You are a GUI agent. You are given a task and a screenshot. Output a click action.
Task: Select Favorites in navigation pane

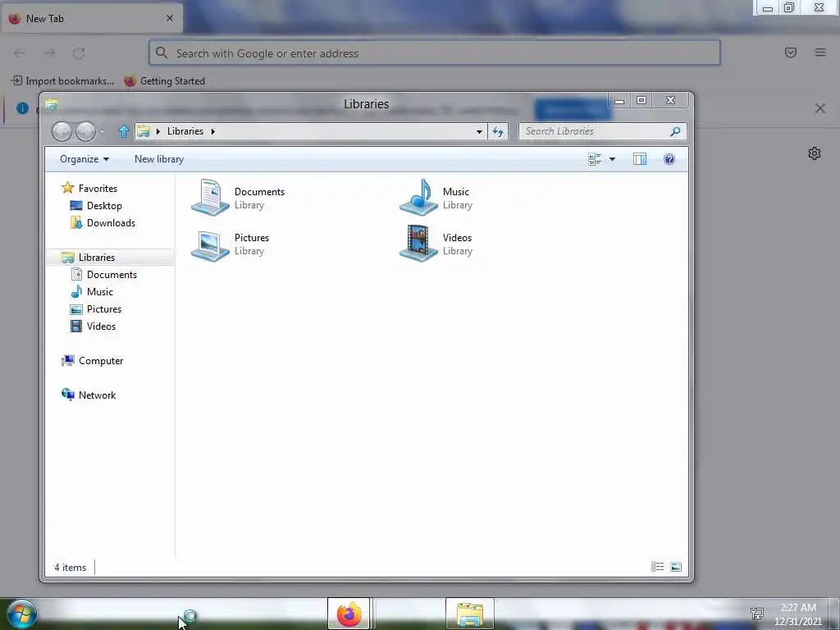point(98,188)
